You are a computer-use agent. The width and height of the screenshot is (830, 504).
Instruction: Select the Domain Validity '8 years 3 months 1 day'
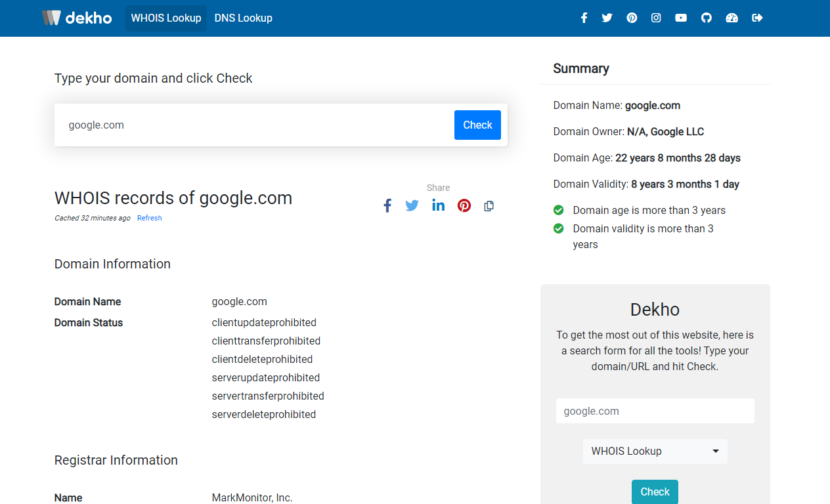pyautogui.click(x=685, y=184)
